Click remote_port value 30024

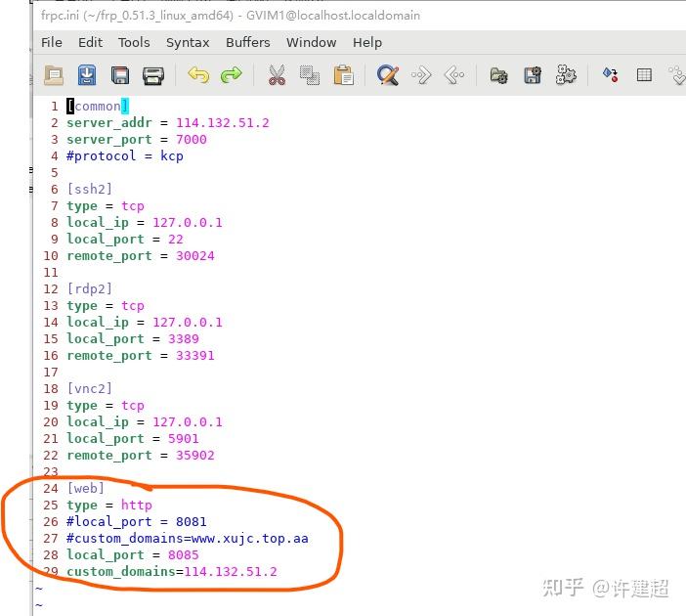point(195,255)
